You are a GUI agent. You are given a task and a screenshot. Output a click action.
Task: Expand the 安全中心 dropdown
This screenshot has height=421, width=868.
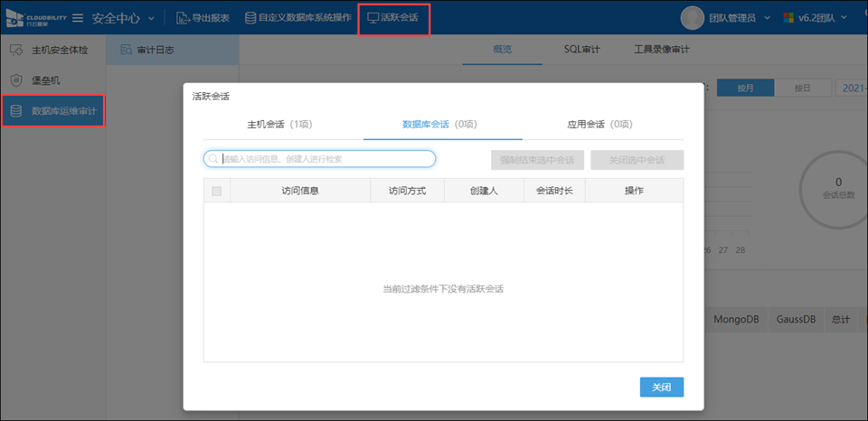pos(151,18)
